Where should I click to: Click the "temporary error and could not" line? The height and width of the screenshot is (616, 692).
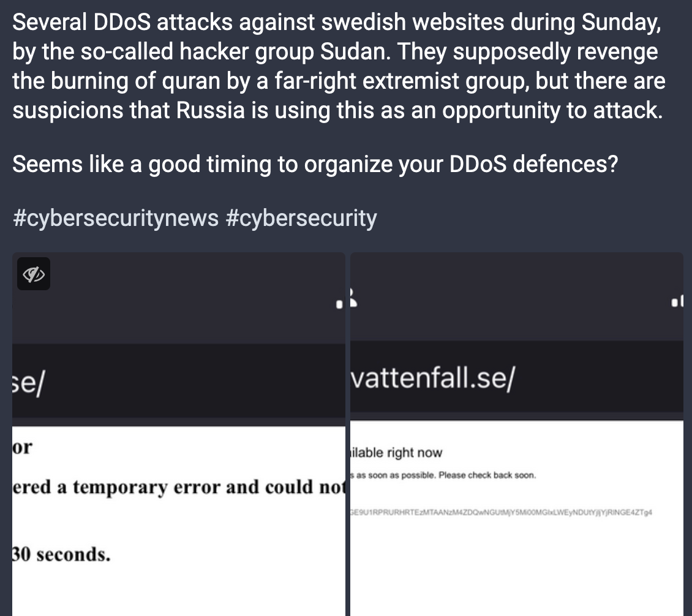click(x=179, y=487)
